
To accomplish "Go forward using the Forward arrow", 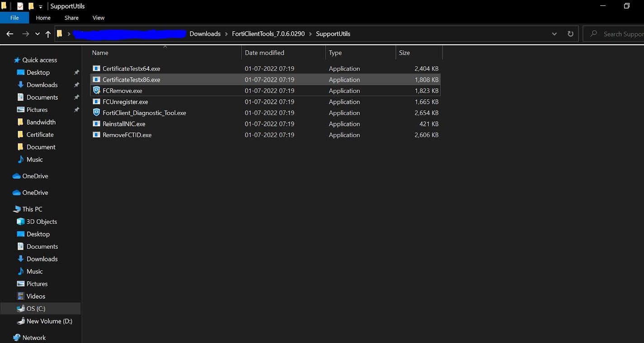I will click(x=25, y=34).
